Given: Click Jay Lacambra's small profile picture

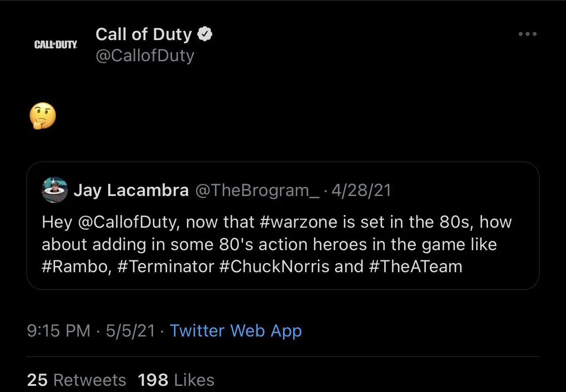Looking at the screenshot, I should [x=55, y=190].
